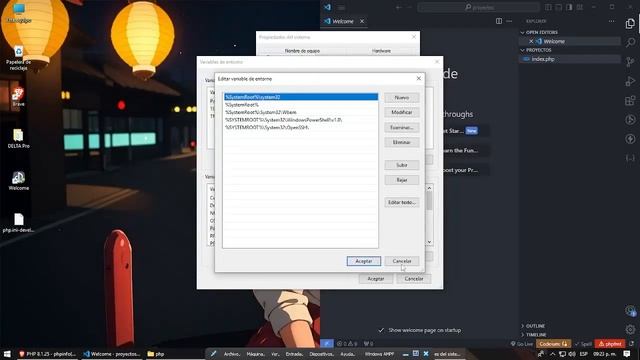Open the Extensions activity icon
640x360 pixels.
(630, 100)
